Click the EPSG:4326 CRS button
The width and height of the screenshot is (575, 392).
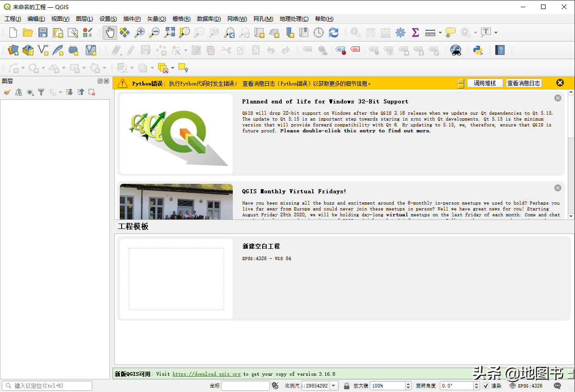pos(526,386)
